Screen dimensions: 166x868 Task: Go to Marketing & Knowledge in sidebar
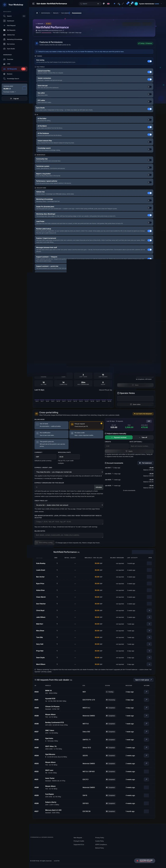tap(14, 39)
